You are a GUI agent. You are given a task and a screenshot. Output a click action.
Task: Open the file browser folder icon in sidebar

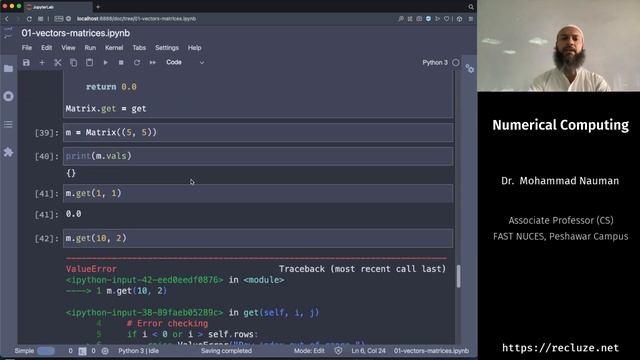8,69
